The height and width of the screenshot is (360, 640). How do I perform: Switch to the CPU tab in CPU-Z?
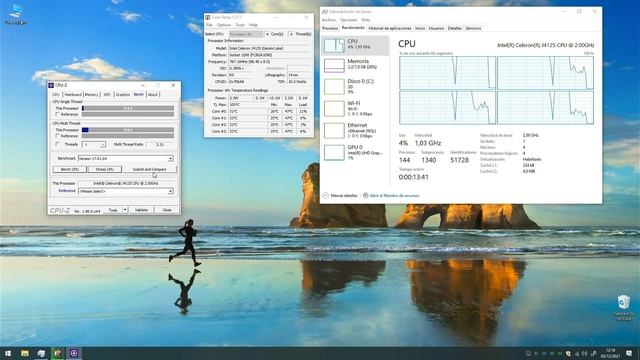(x=56, y=95)
